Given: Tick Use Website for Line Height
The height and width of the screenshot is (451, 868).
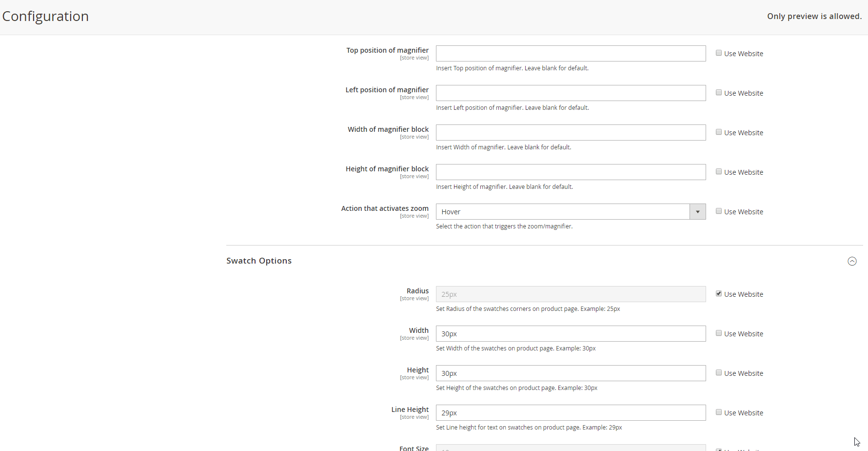Looking at the screenshot, I should click(719, 412).
